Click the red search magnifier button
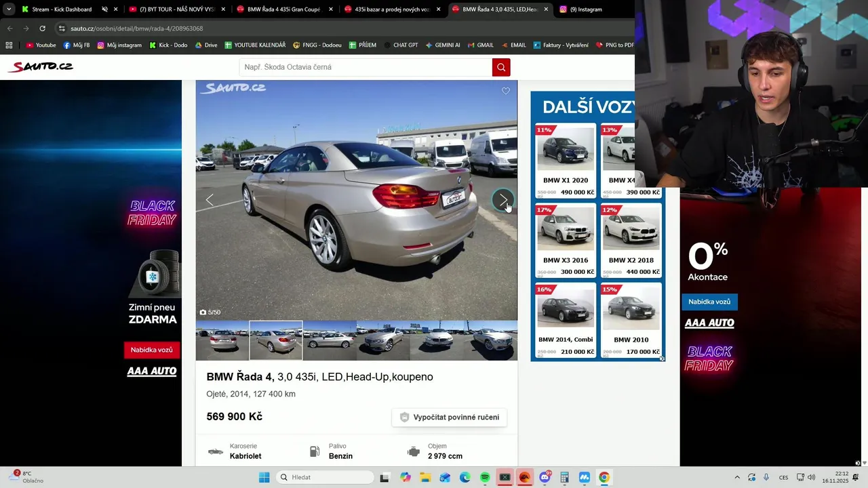 (501, 67)
